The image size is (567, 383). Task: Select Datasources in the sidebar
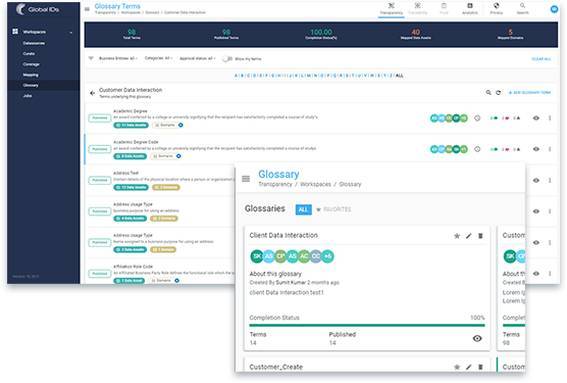click(34, 43)
